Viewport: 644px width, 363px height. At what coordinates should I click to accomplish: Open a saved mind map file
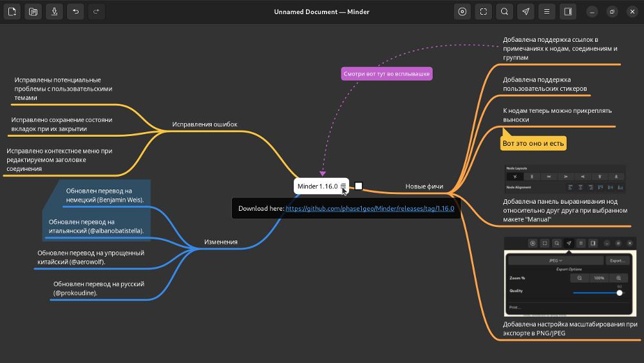click(x=33, y=12)
